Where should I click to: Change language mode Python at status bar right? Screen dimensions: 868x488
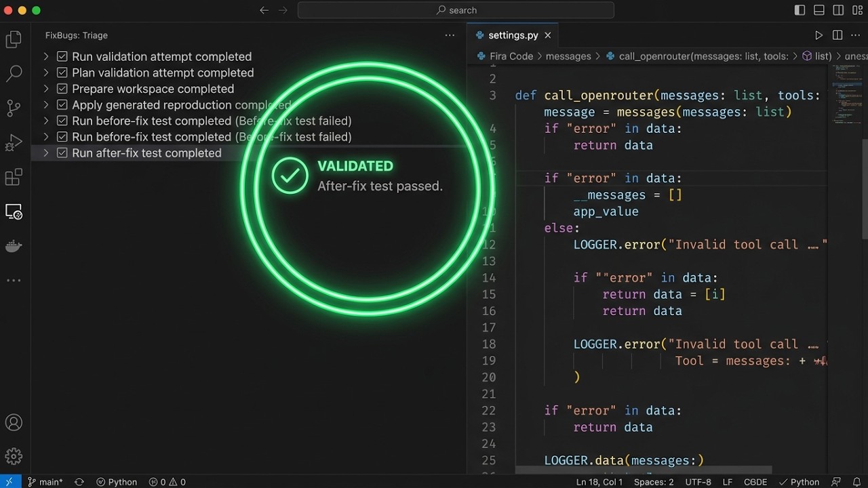coord(799,482)
